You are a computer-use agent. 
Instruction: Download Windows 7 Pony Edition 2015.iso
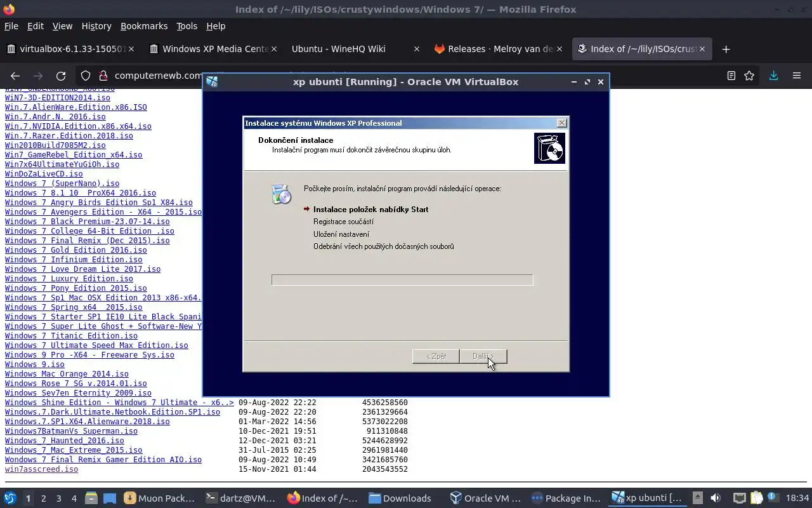pyautogui.click(x=75, y=288)
